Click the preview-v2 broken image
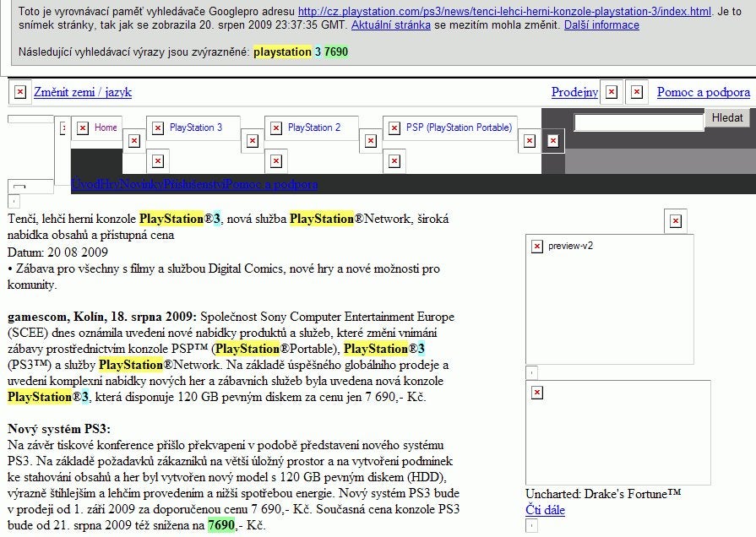This screenshot has width=756, height=537. pos(609,300)
